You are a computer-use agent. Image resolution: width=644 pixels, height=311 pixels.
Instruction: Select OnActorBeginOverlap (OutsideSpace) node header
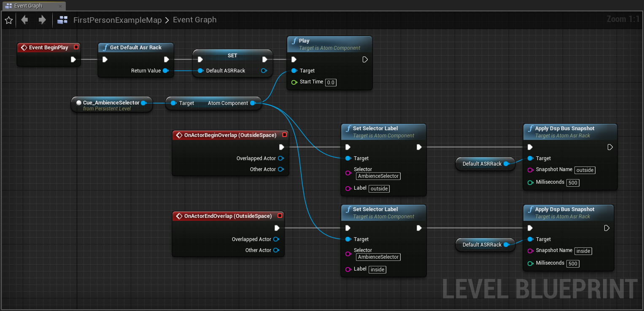tap(231, 135)
